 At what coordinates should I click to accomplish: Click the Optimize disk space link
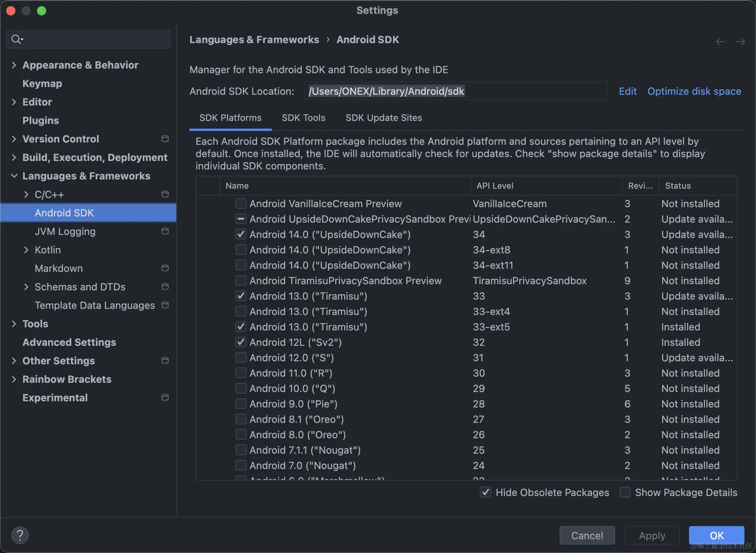[694, 91]
